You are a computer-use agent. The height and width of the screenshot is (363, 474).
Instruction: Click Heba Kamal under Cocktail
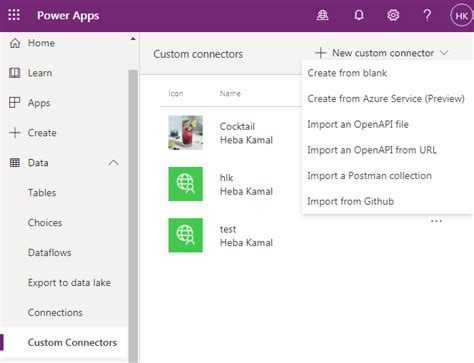pyautogui.click(x=246, y=140)
